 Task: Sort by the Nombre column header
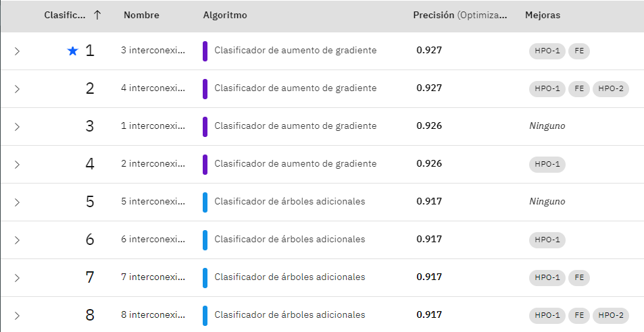click(x=141, y=16)
